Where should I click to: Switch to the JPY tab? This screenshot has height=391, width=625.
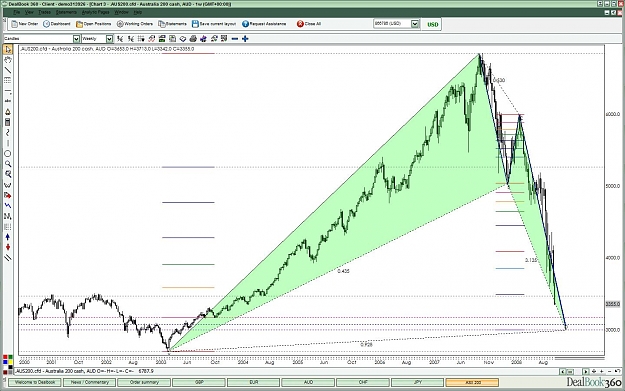[417, 382]
